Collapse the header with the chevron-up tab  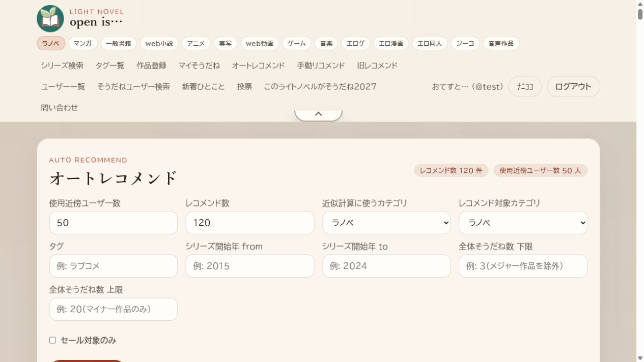click(318, 114)
